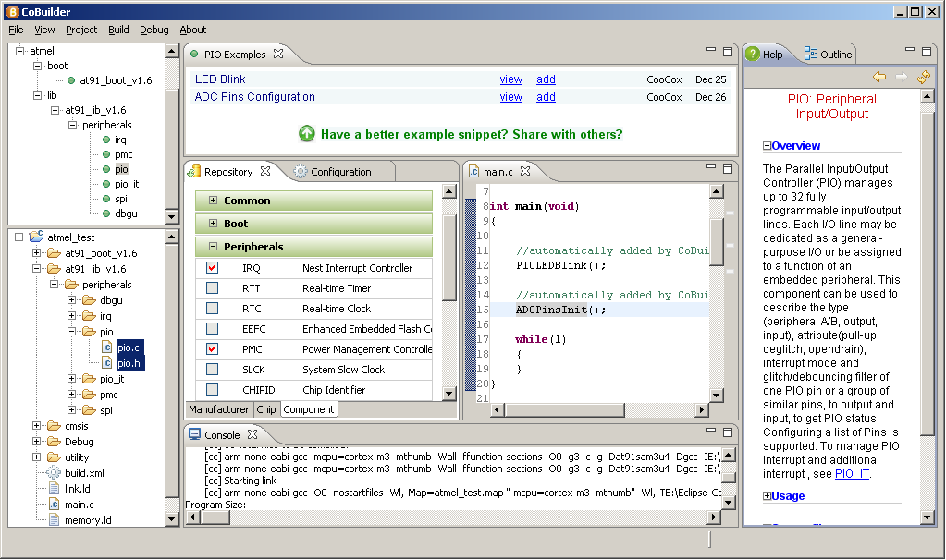This screenshot has width=946, height=560.
Task: Maximize the main.c editor panel
Action: point(728,169)
